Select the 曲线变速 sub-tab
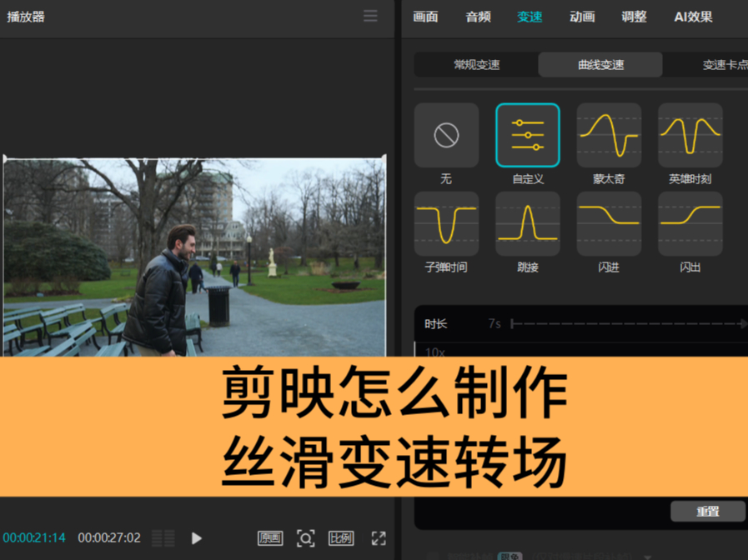 [x=600, y=64]
